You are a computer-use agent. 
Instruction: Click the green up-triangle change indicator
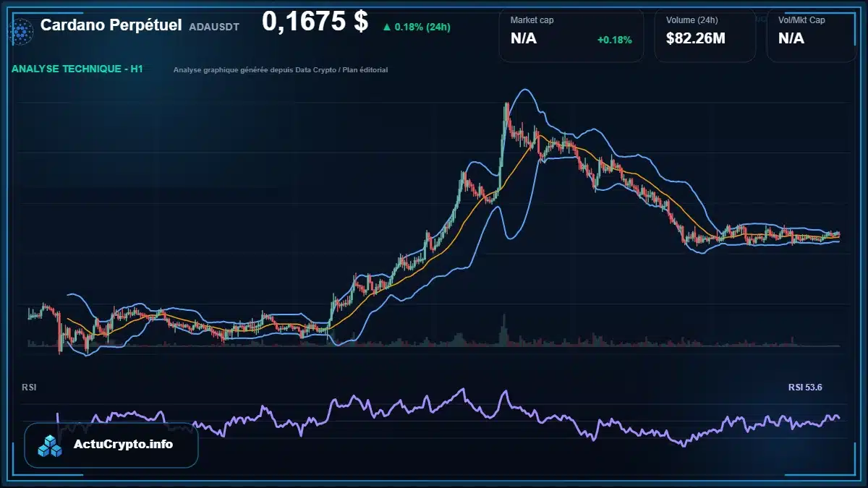pyautogui.click(x=387, y=27)
